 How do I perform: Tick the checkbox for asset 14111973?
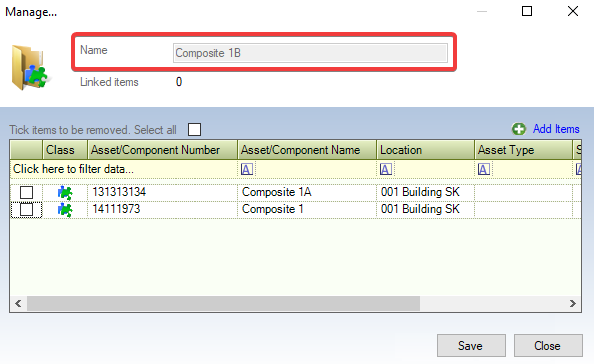pyautogui.click(x=26, y=209)
